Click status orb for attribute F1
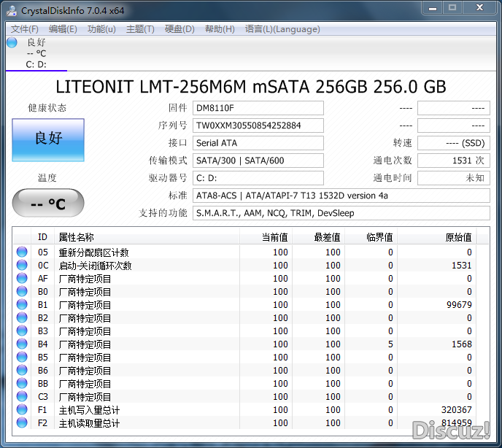Screen dimensions: 502x448 pyautogui.click(x=22, y=409)
